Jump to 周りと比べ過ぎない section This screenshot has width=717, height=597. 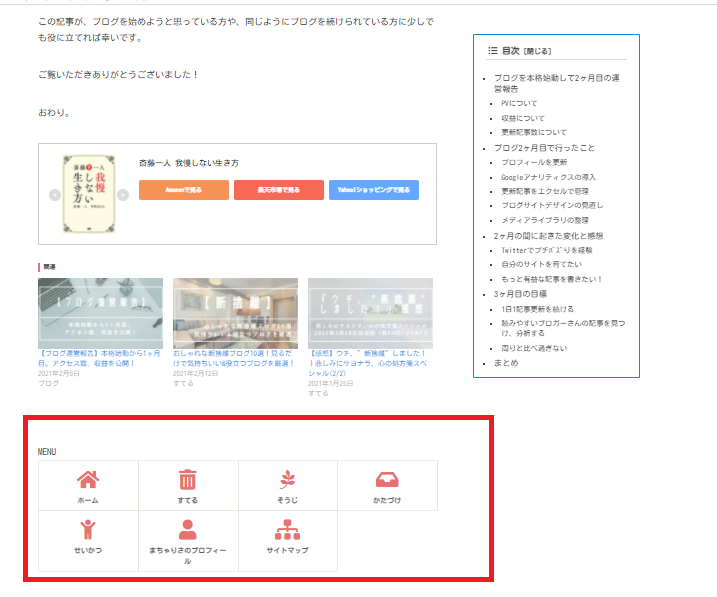534,348
